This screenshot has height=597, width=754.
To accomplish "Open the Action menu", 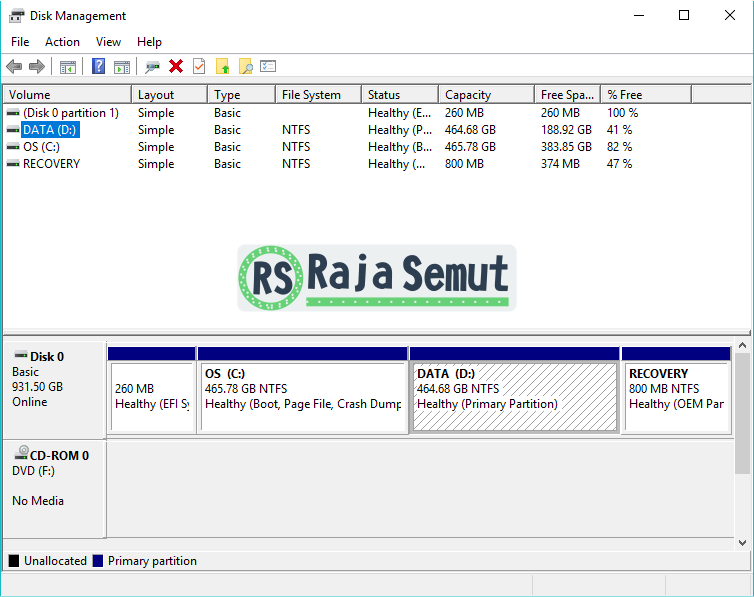I will (63, 42).
